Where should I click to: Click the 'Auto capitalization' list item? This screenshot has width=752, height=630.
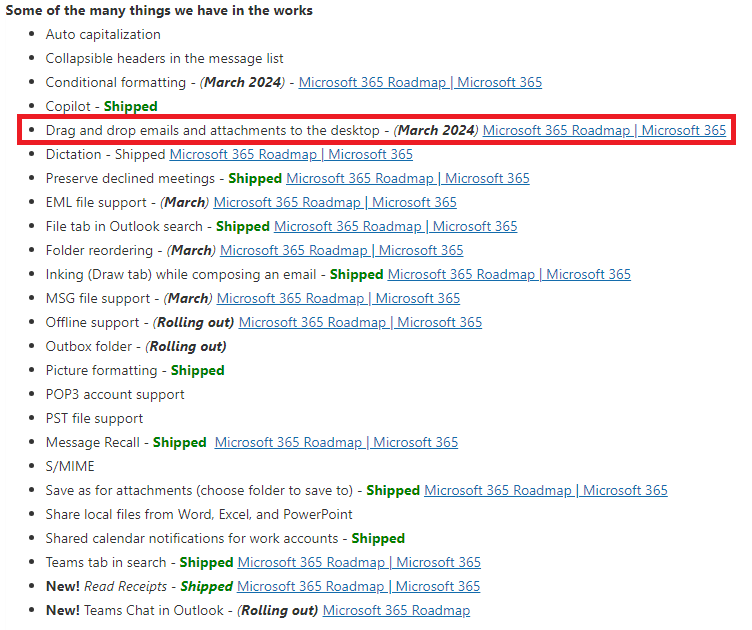click(103, 35)
